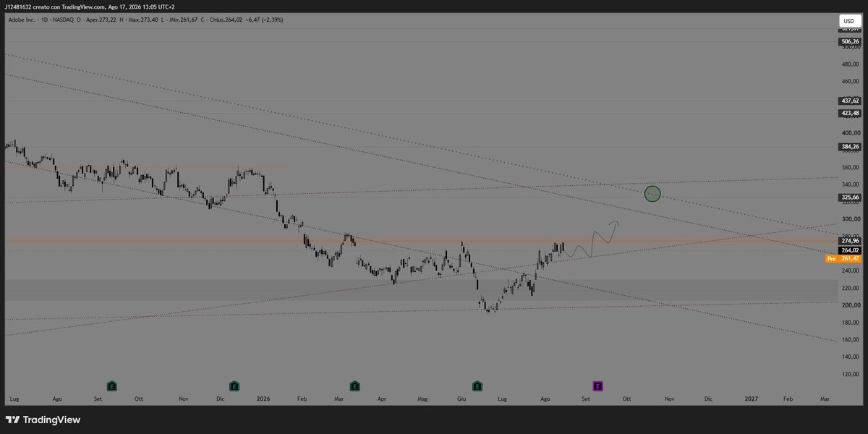Select the 506,26 price label

tap(849, 42)
